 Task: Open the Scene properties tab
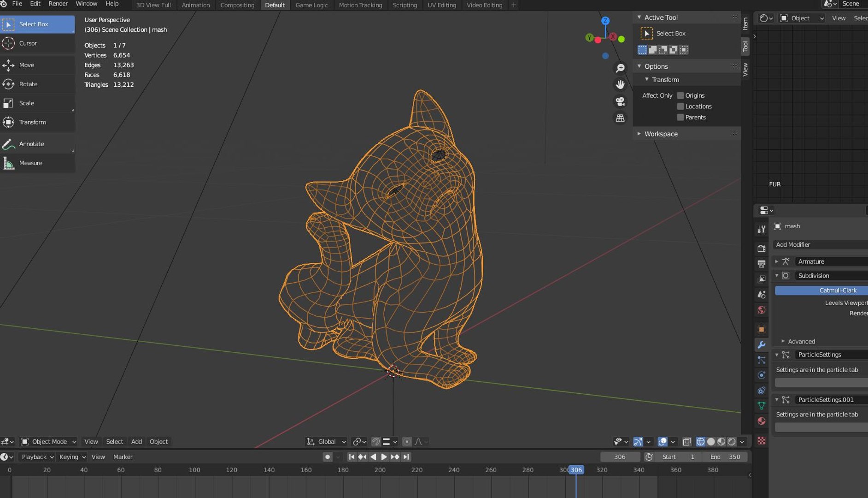click(x=761, y=295)
